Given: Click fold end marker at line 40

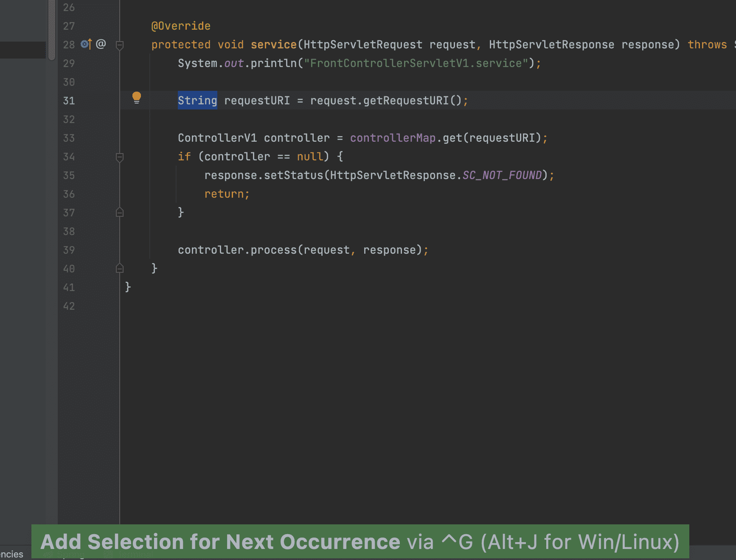Looking at the screenshot, I should [120, 269].
